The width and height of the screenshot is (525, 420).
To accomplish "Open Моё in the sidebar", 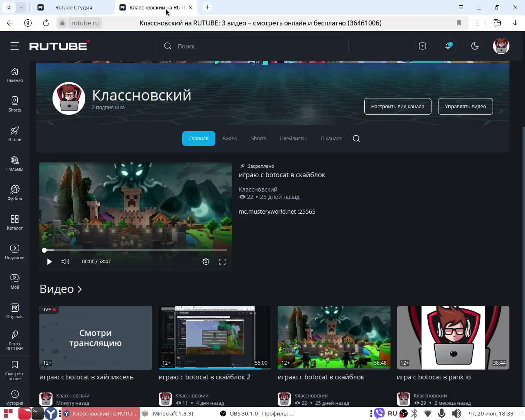I will tap(15, 282).
